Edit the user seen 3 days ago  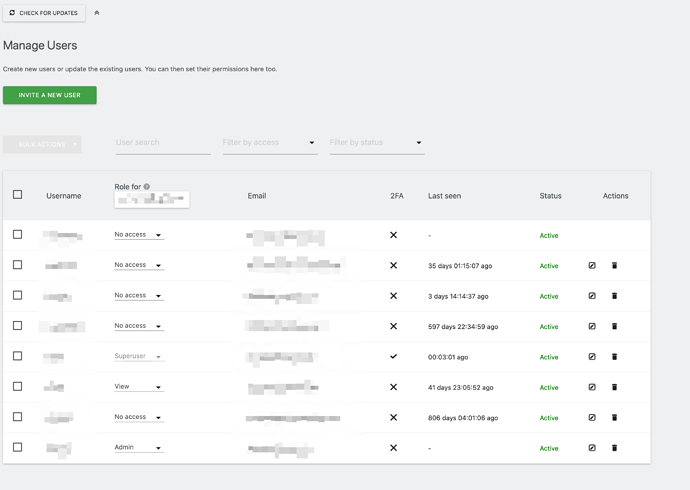click(592, 296)
